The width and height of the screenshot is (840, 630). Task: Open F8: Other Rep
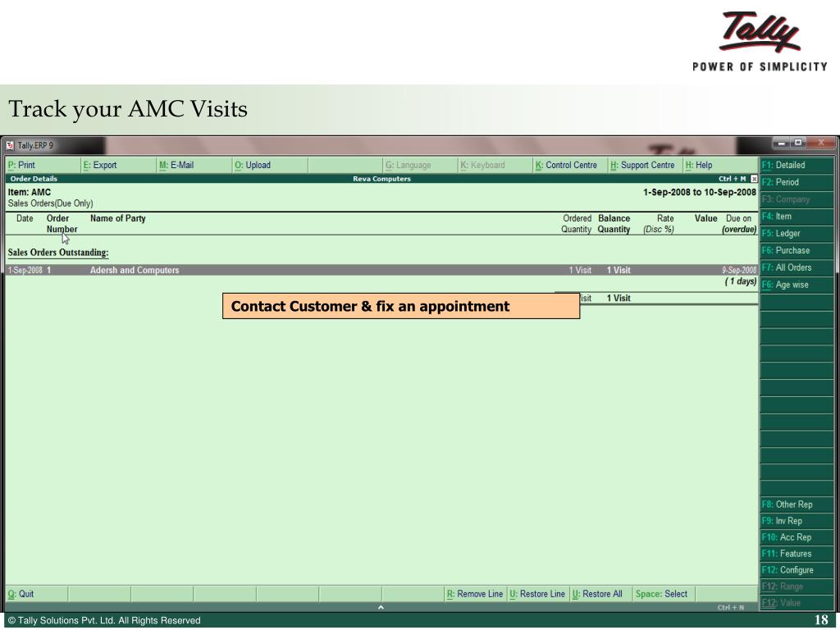(797, 504)
